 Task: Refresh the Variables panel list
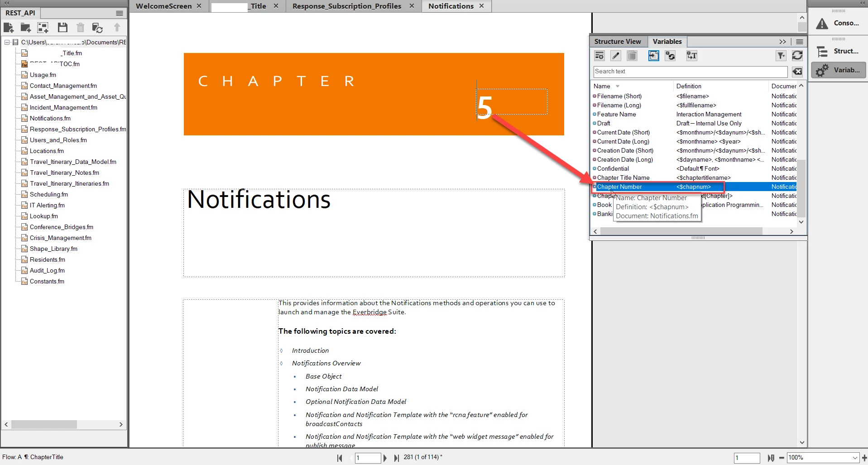pos(797,56)
